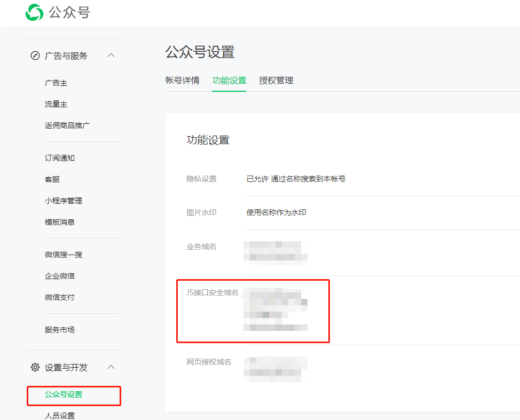The image size is (520, 420).
Task: Select the 功能设置 tab
Action: pyautogui.click(x=229, y=81)
